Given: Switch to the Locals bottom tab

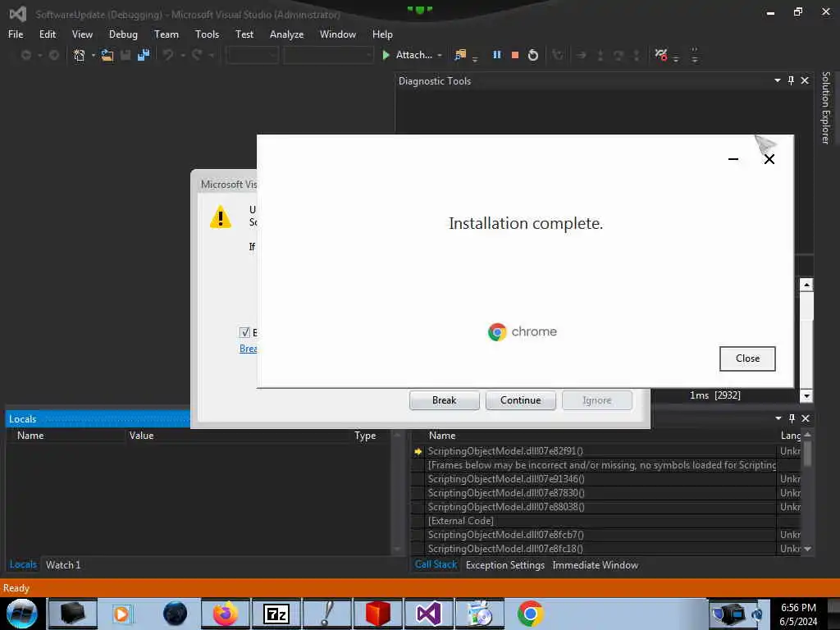Looking at the screenshot, I should click(x=23, y=564).
